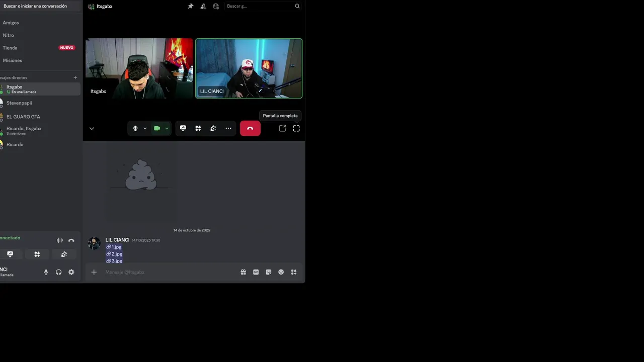644x362 pixels.
Task: Mute microphone in the call control bar
Action: coord(135,128)
